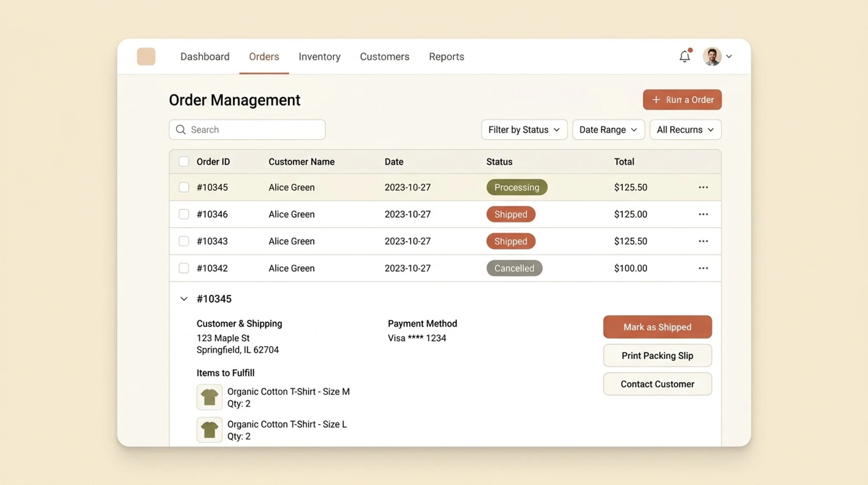This screenshot has width=868, height=485.
Task: Click the user avatar photo
Action: 712,56
